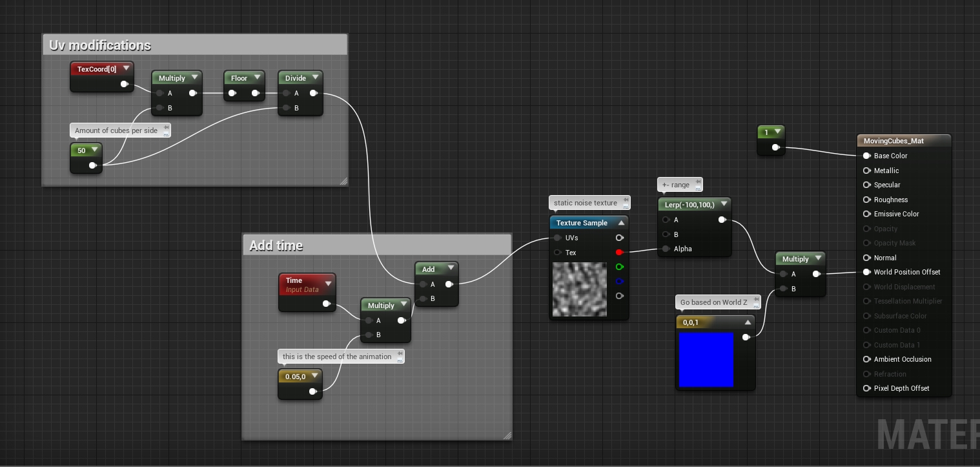Select the noise texture preview thumbnail
The width and height of the screenshot is (980, 467).
coord(580,289)
